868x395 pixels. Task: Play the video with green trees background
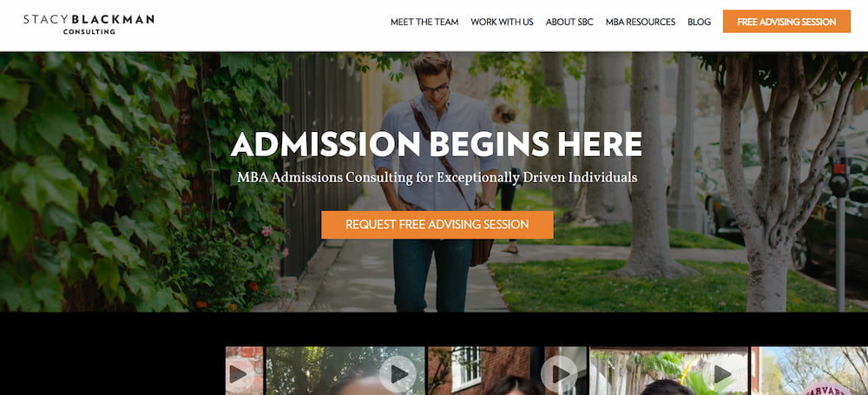(398, 373)
